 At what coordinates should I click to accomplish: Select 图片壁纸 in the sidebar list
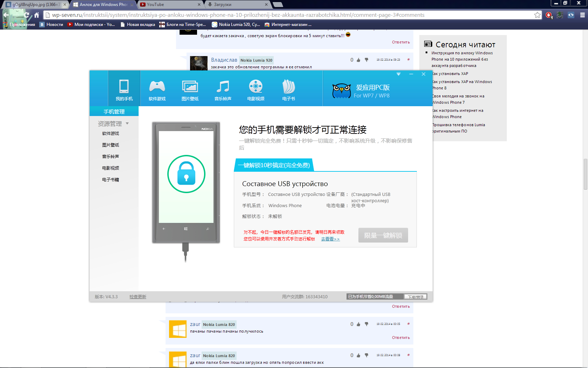[x=111, y=145]
